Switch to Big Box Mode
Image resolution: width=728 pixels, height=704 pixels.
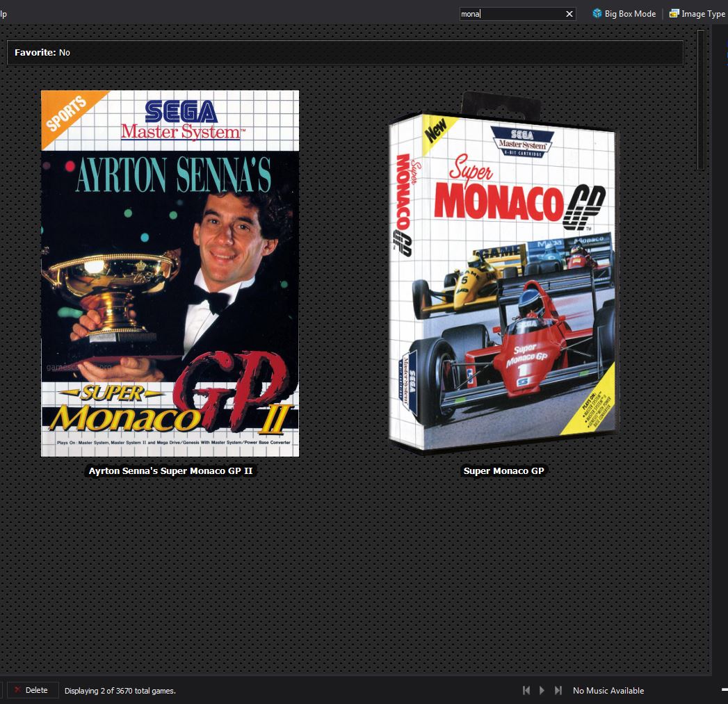[x=624, y=13]
